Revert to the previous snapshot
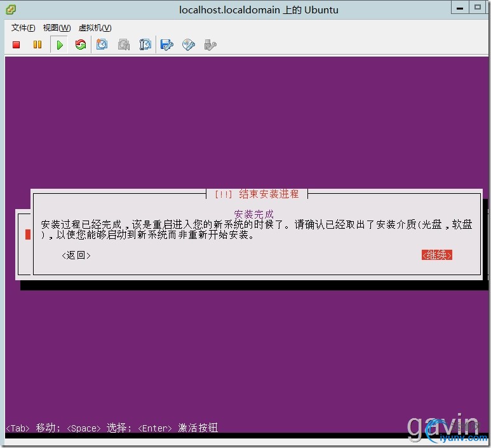The height and width of the screenshot is (448, 491). (x=124, y=44)
